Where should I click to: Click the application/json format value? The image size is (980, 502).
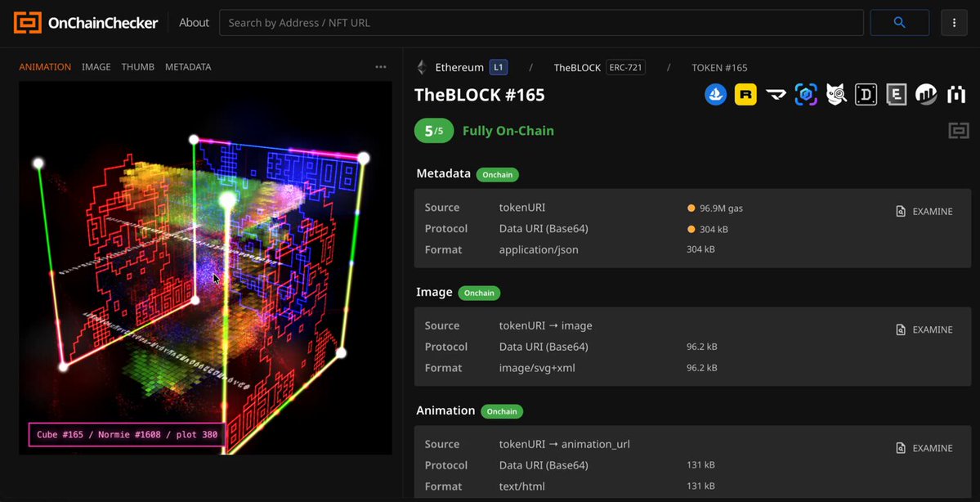[x=539, y=249]
